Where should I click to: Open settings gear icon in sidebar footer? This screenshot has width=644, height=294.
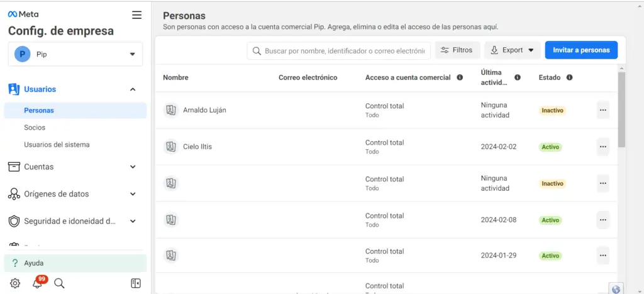click(x=15, y=283)
